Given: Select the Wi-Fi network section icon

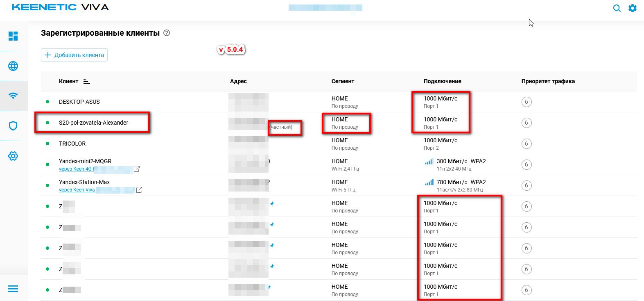Looking at the screenshot, I should pyautogui.click(x=13, y=96).
